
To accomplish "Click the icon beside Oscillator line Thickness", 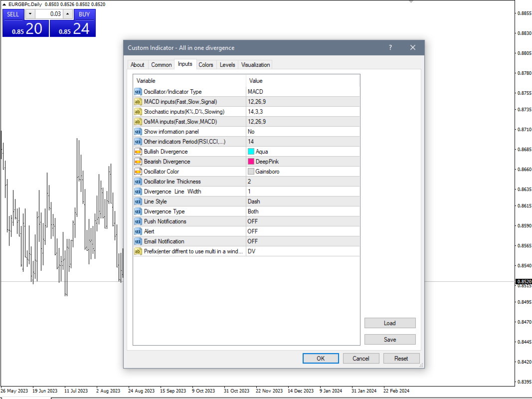I will point(138,182).
